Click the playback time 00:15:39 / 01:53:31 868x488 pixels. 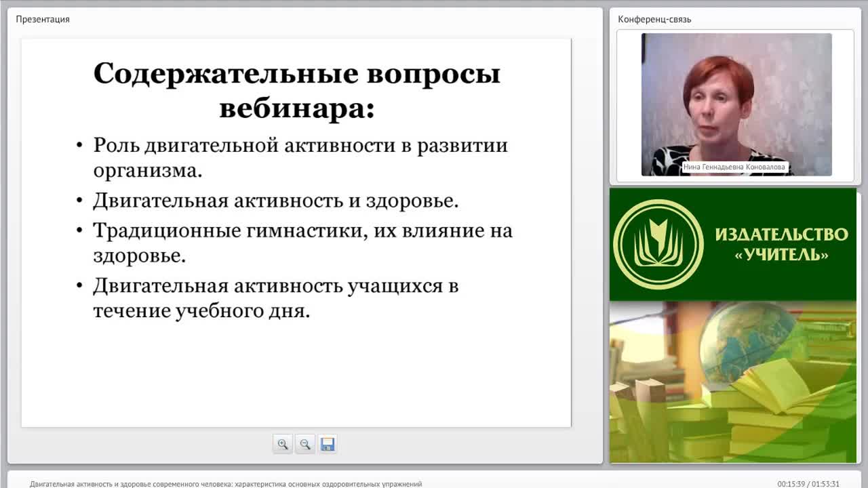click(x=808, y=484)
